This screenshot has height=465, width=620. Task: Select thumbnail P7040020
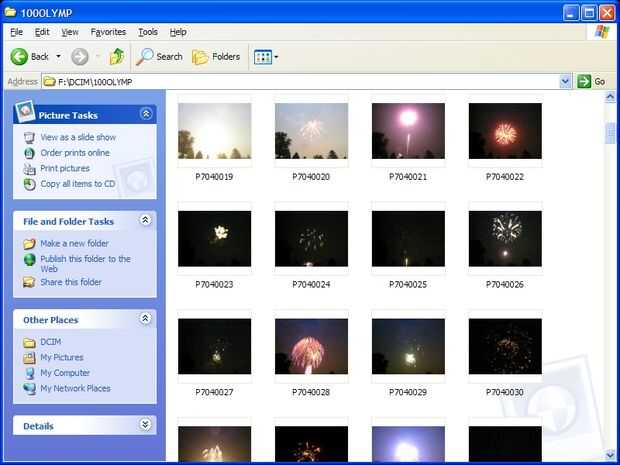(312, 131)
